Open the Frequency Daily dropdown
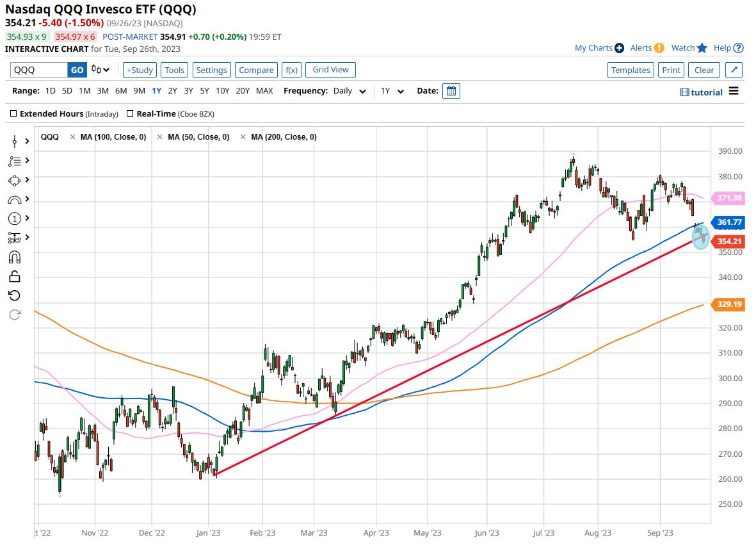This screenshot has height=549, width=756. (x=349, y=91)
